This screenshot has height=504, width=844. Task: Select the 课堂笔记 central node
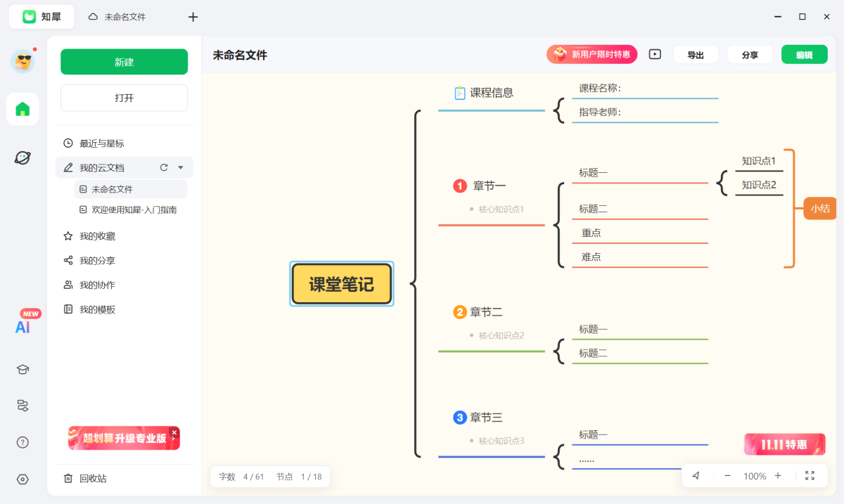pyautogui.click(x=342, y=284)
